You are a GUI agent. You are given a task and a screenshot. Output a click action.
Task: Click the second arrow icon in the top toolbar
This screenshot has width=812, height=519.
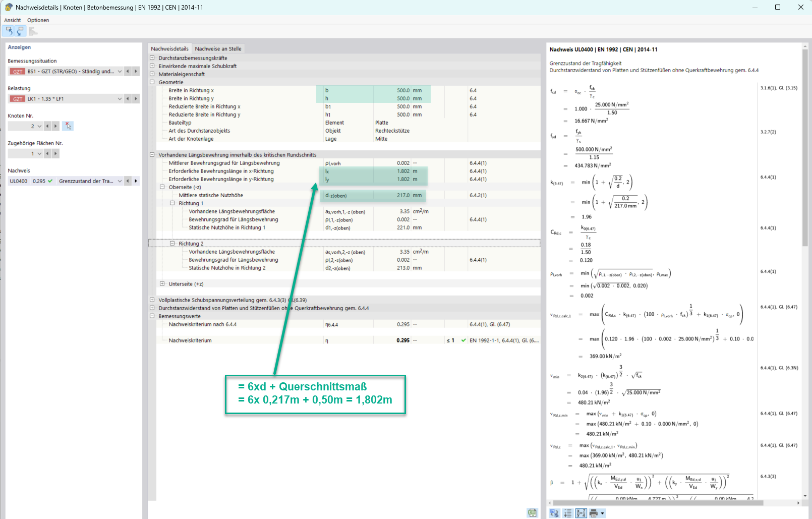[x=20, y=31]
